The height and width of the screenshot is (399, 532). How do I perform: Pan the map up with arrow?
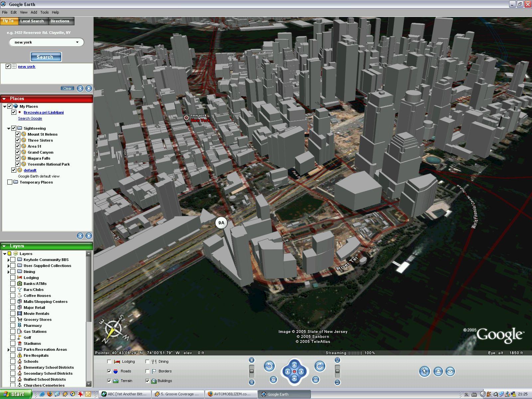coord(294,365)
